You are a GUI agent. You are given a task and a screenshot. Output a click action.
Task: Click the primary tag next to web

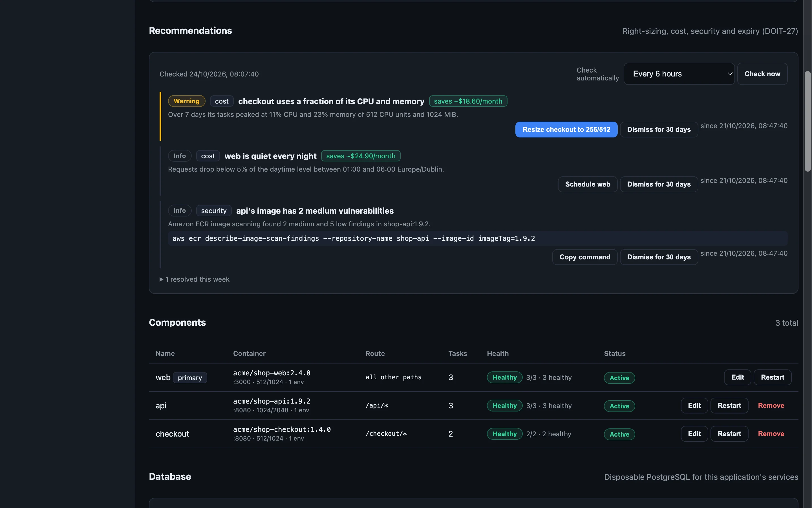tap(190, 378)
